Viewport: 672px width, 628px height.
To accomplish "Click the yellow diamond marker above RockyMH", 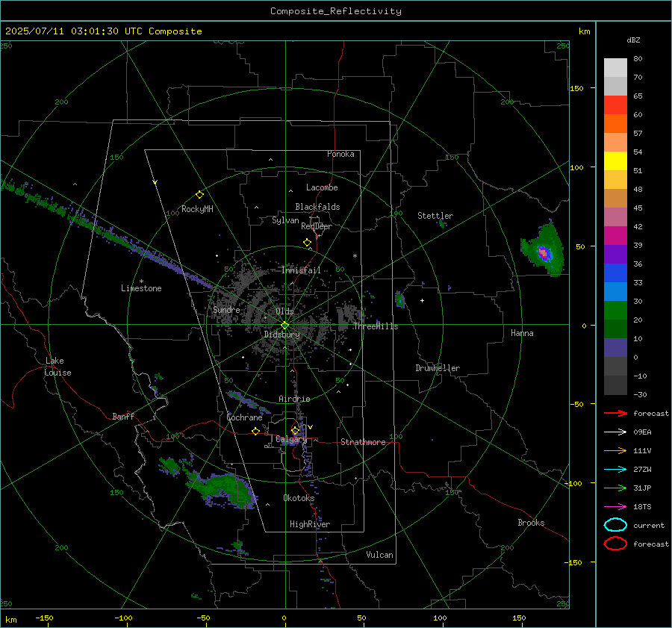I will click(x=199, y=195).
